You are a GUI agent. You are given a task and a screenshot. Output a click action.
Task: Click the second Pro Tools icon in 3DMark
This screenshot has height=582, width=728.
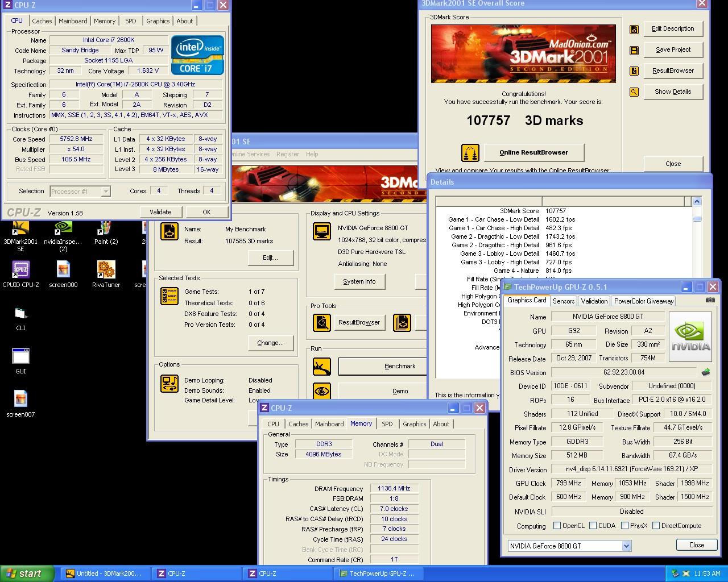(x=402, y=323)
